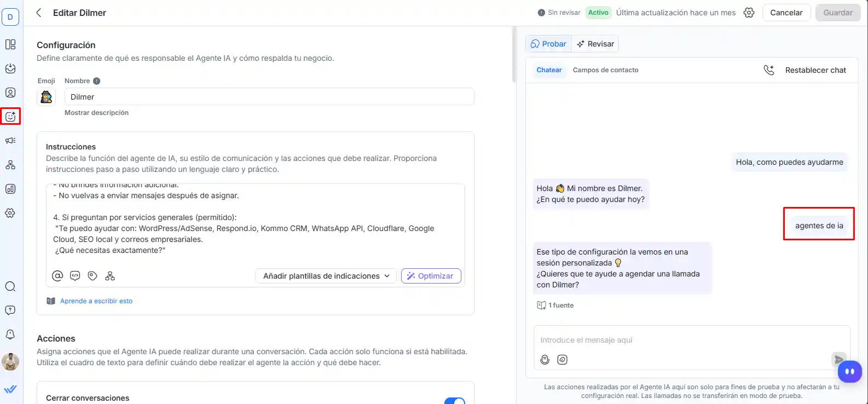
Task: Open Añadir plantillas de indicaciones dropdown
Action: coord(326,276)
